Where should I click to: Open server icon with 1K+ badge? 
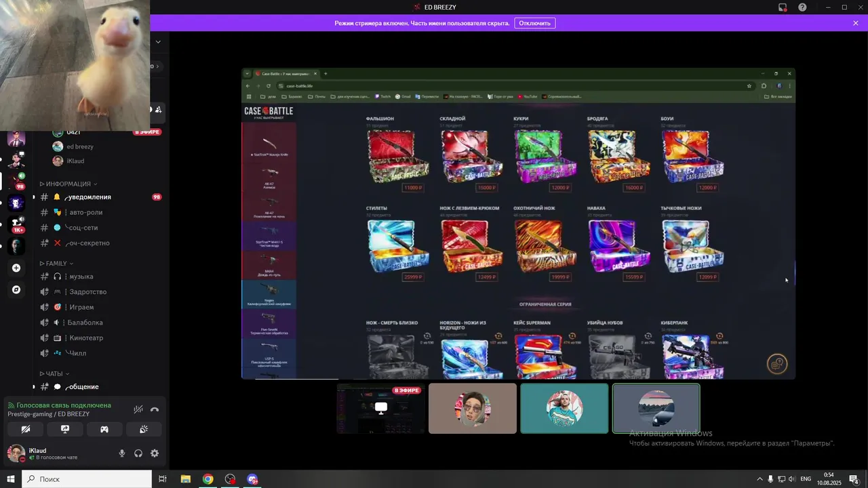point(16,224)
